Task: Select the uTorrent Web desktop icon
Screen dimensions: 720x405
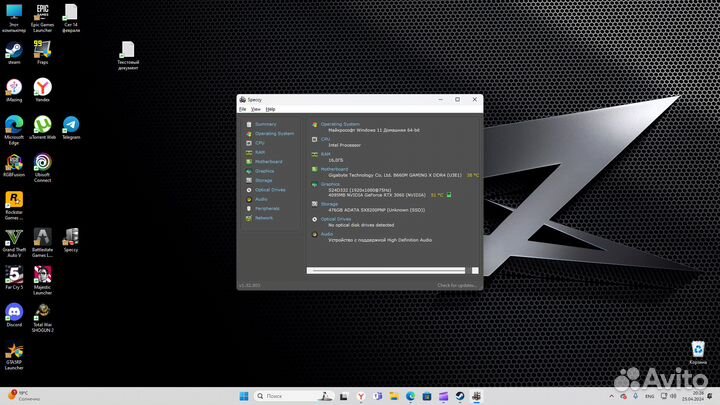Action: click(x=42, y=128)
